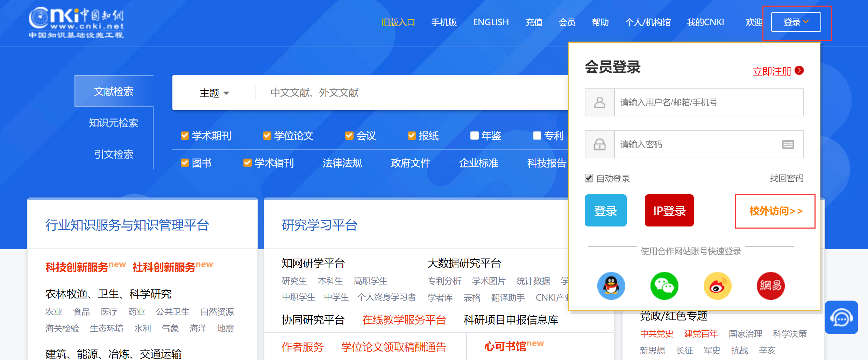Screen dimensions: 868x360
Task: Enable the 年鉴 checkbox
Action: pos(474,136)
